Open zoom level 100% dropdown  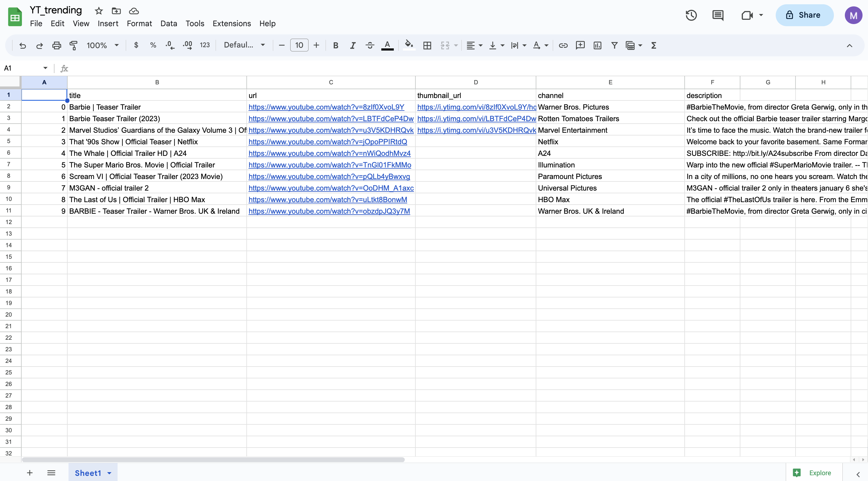(x=102, y=45)
